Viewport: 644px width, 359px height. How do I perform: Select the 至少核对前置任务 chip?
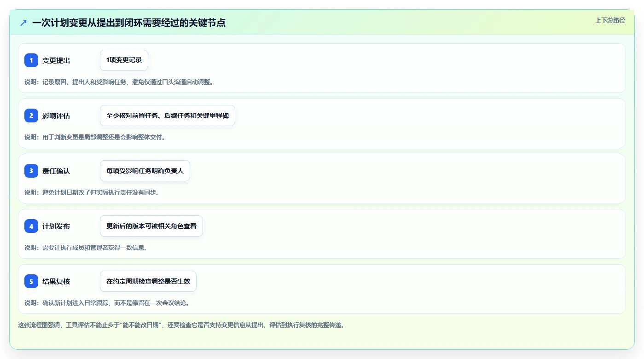168,116
